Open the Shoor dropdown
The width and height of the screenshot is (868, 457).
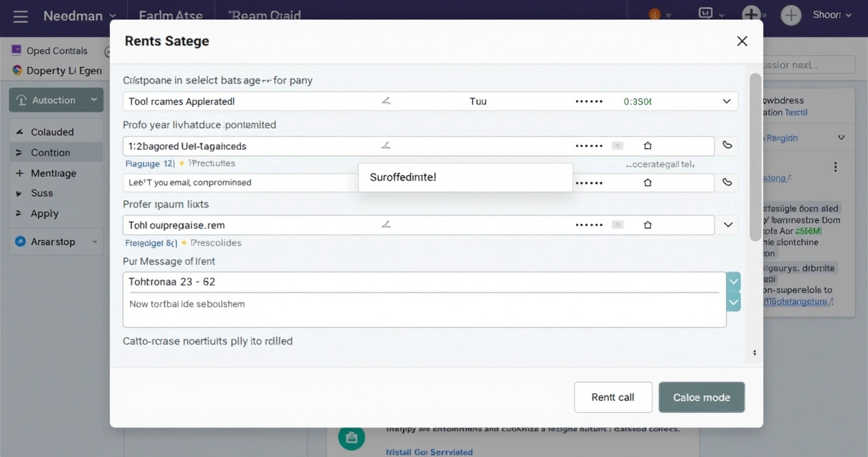(x=832, y=15)
